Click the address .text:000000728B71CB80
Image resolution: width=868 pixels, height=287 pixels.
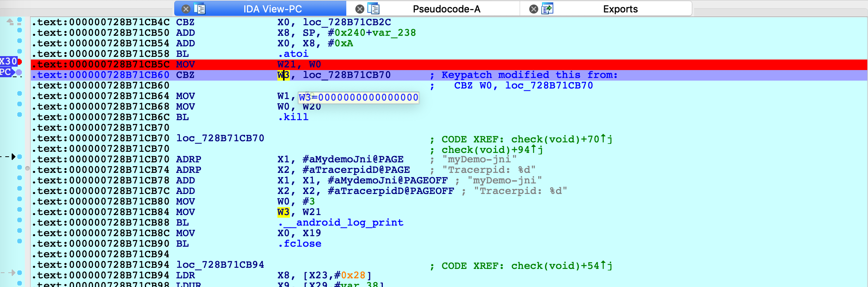point(101,202)
